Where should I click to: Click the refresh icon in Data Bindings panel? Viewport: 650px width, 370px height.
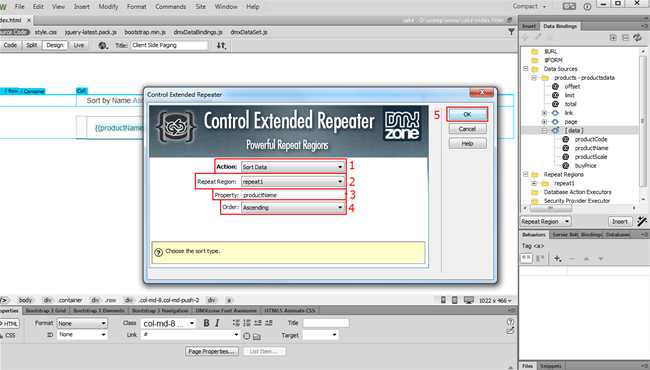click(638, 38)
